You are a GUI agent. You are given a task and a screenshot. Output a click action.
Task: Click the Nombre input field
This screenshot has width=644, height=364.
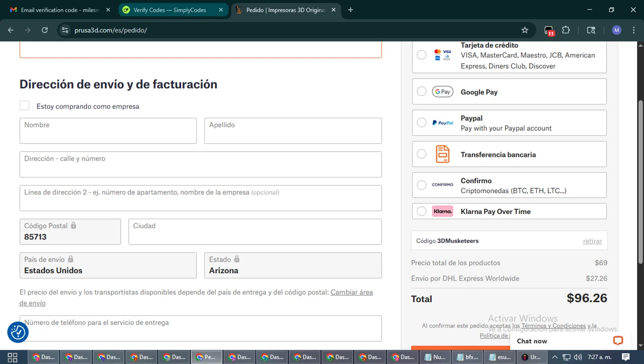pos(108,131)
